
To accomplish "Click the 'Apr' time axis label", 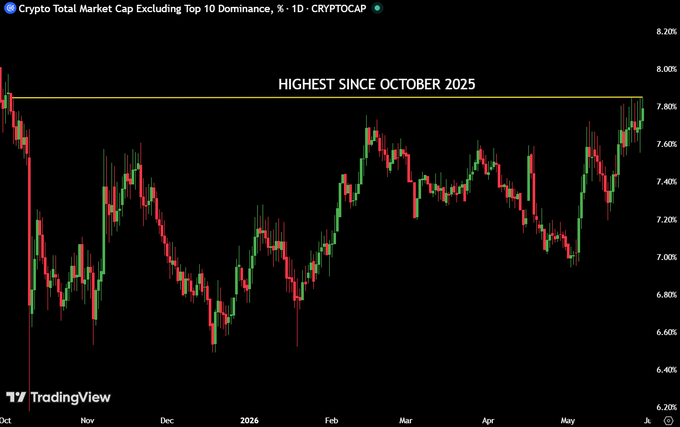I will (488, 420).
